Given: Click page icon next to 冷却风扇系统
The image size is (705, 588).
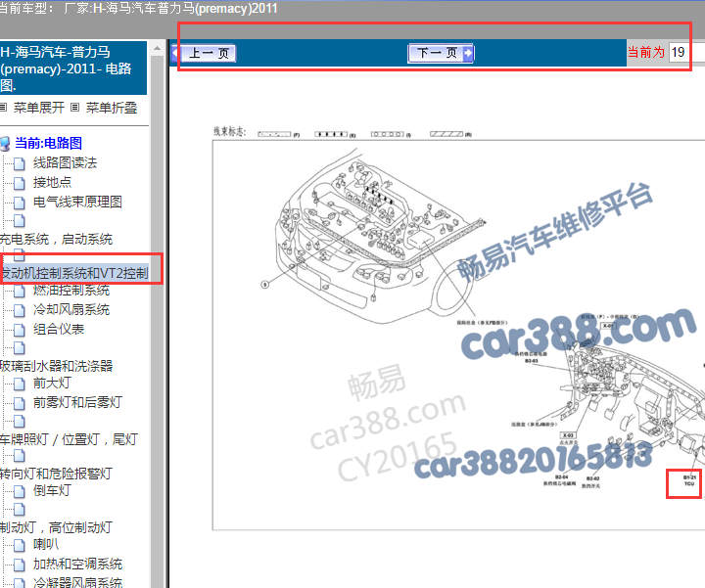Looking at the screenshot, I should [x=20, y=310].
